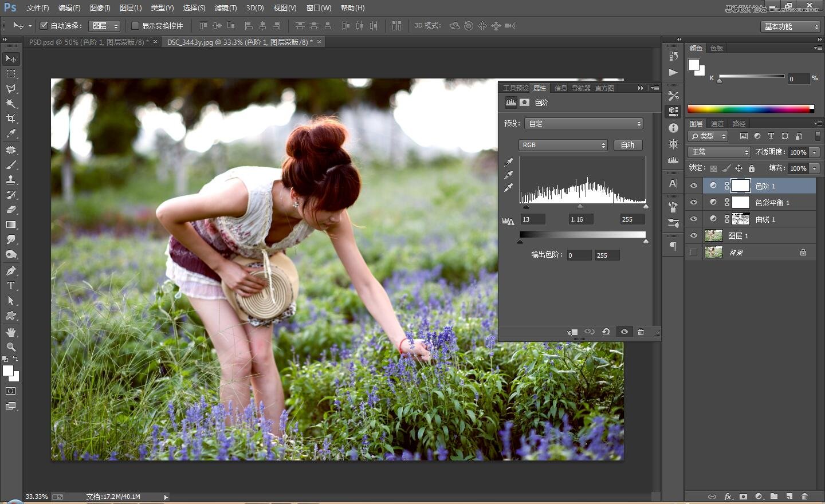Screen dimensions: 825x504
Task: Select the Horizontal Type tool
Action: click(10, 285)
